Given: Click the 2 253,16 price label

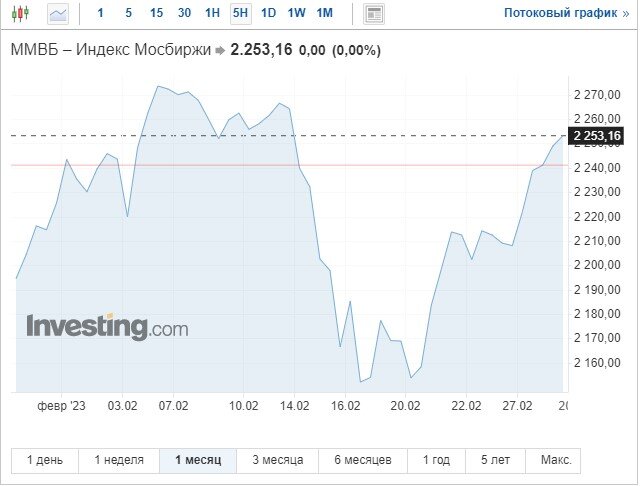Looking at the screenshot, I should click(596, 135).
